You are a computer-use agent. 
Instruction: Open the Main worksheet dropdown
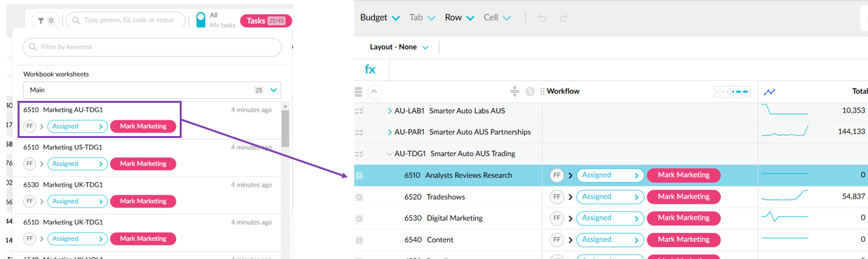point(152,90)
